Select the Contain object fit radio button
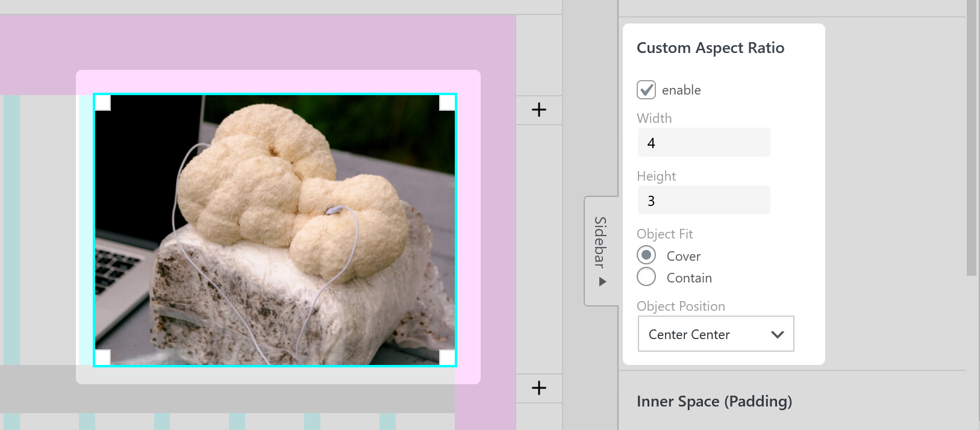Image resolution: width=980 pixels, height=430 pixels. (646, 277)
